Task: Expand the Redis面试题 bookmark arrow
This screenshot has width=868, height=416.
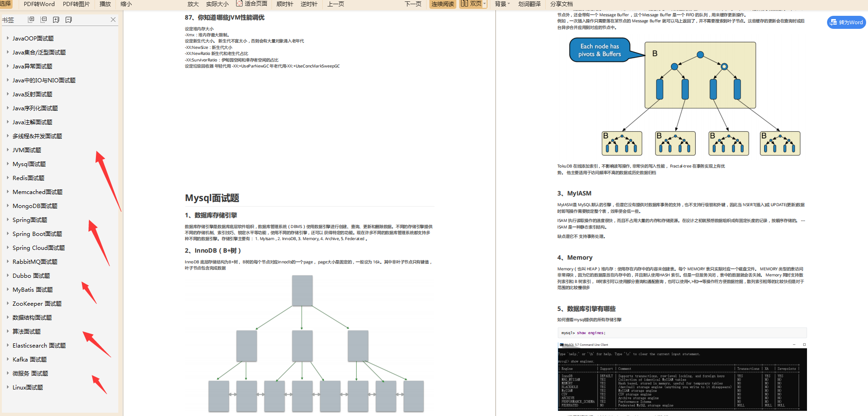Action: (x=8, y=178)
